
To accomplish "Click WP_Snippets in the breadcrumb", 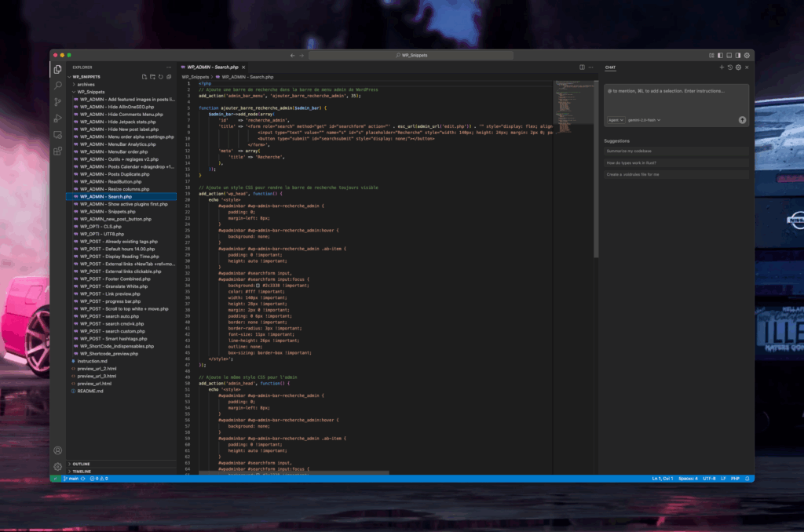I will [196, 77].
